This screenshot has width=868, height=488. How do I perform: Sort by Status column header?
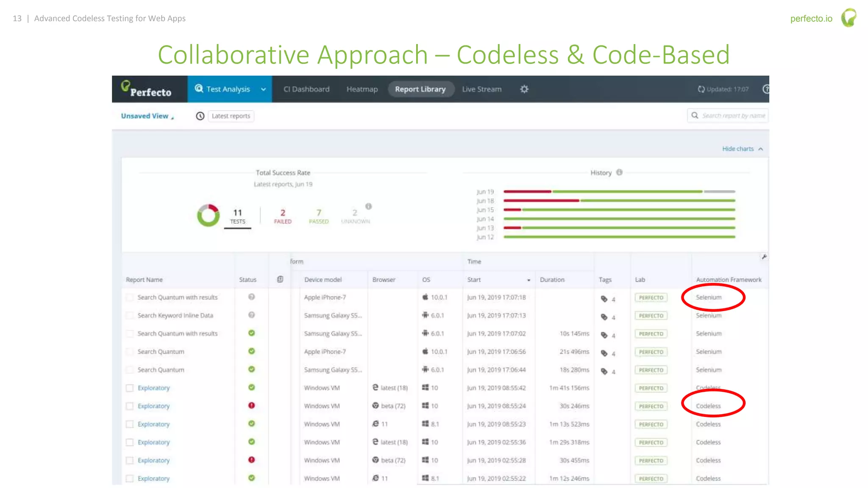point(248,280)
